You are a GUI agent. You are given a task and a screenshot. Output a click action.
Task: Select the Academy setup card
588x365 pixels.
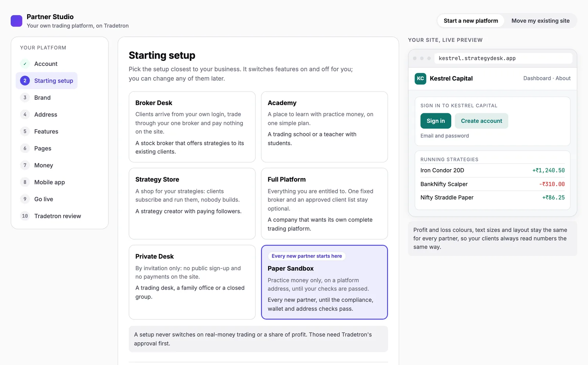[325, 127]
